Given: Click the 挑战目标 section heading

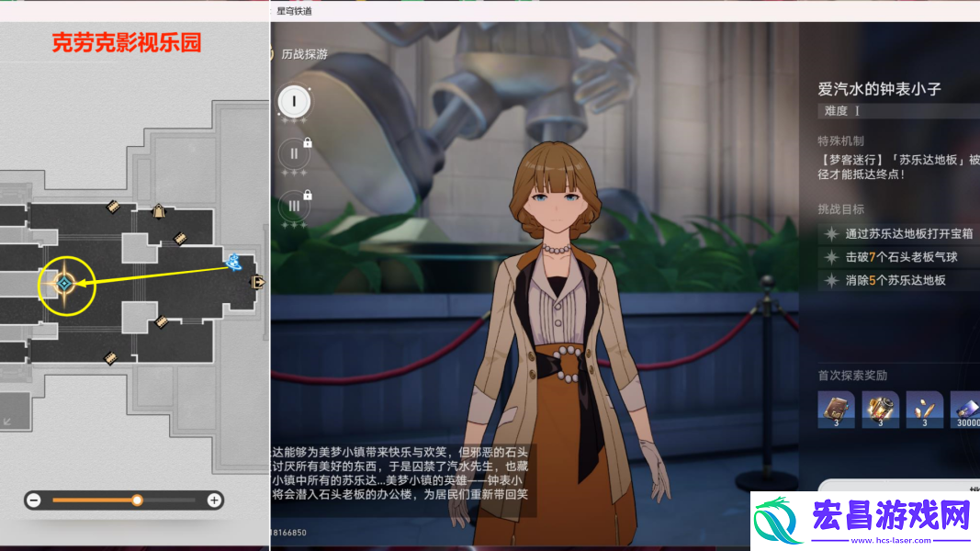Looking at the screenshot, I should point(840,209).
